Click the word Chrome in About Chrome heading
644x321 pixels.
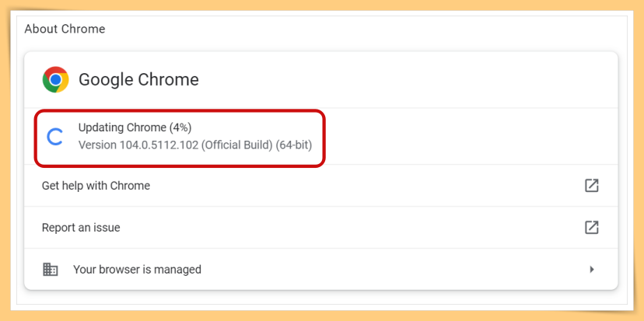point(82,29)
